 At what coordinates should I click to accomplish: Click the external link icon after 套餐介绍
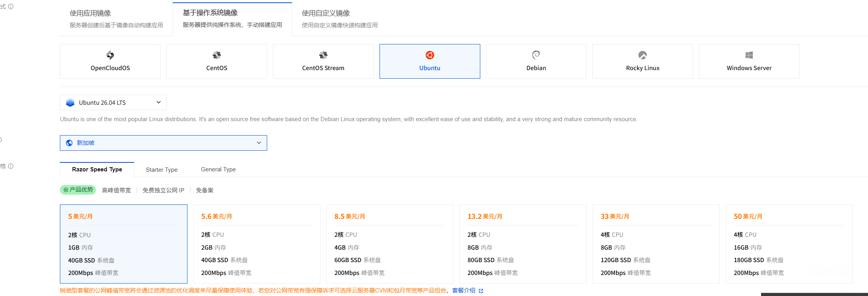pos(481,291)
